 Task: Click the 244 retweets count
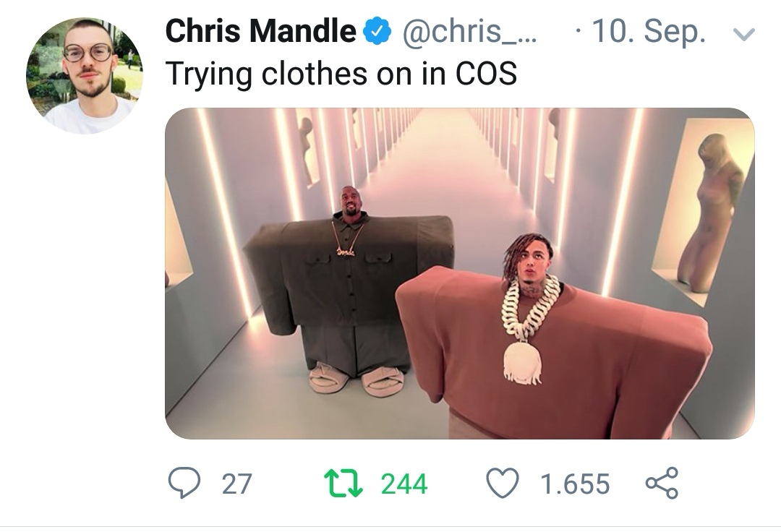(404, 484)
